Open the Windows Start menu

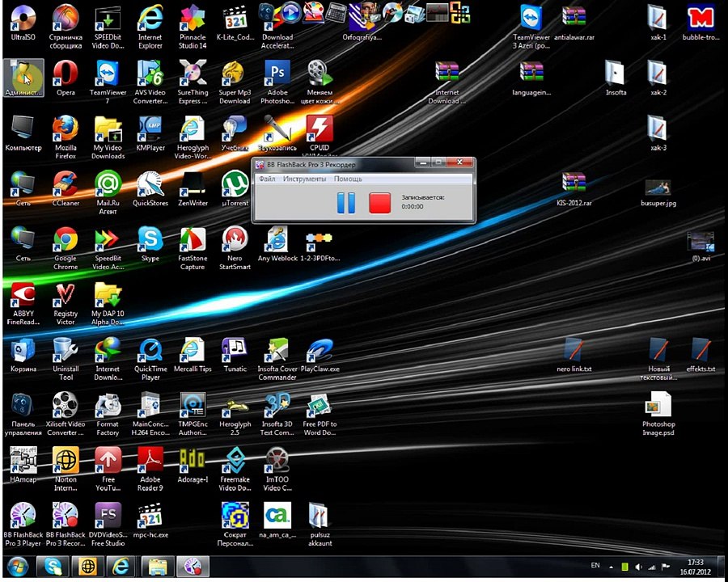click(x=18, y=566)
